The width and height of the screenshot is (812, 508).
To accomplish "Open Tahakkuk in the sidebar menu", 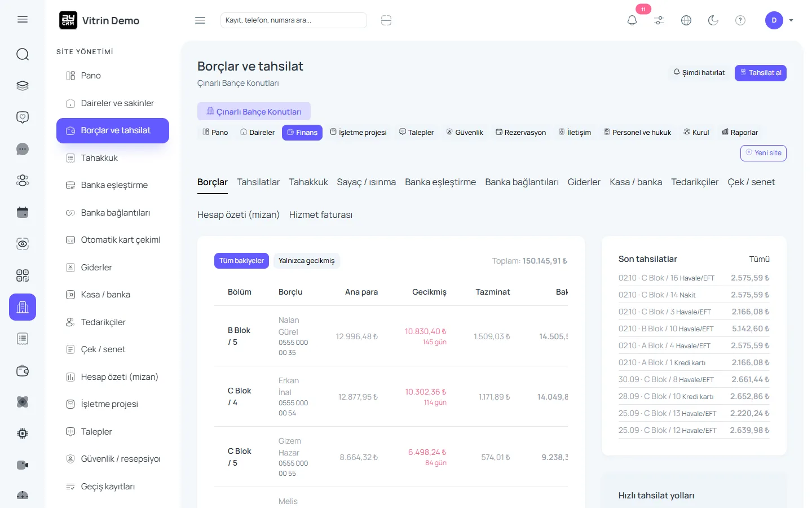I will 113,158.
